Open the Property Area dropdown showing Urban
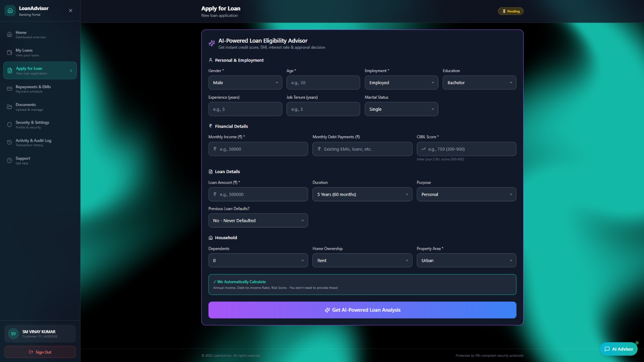 pyautogui.click(x=466, y=261)
